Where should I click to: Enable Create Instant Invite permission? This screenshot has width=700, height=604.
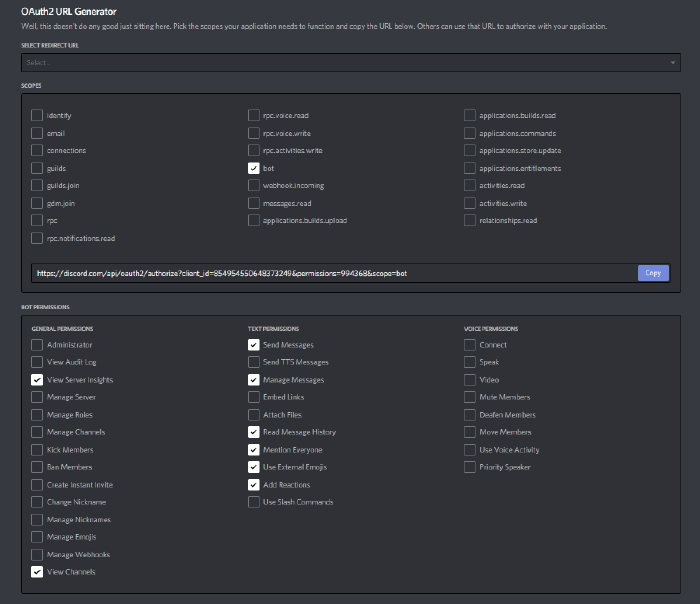[37, 485]
